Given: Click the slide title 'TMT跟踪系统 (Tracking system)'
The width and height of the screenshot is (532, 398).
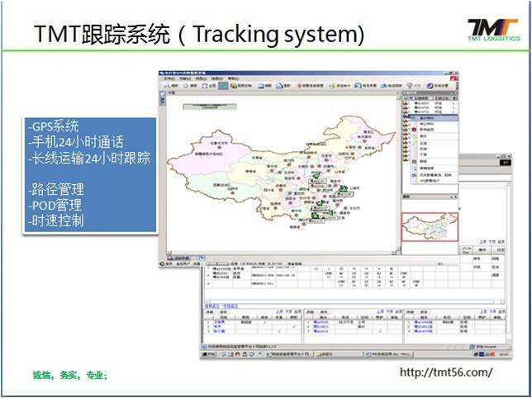Looking at the screenshot, I should pyautogui.click(x=199, y=34).
